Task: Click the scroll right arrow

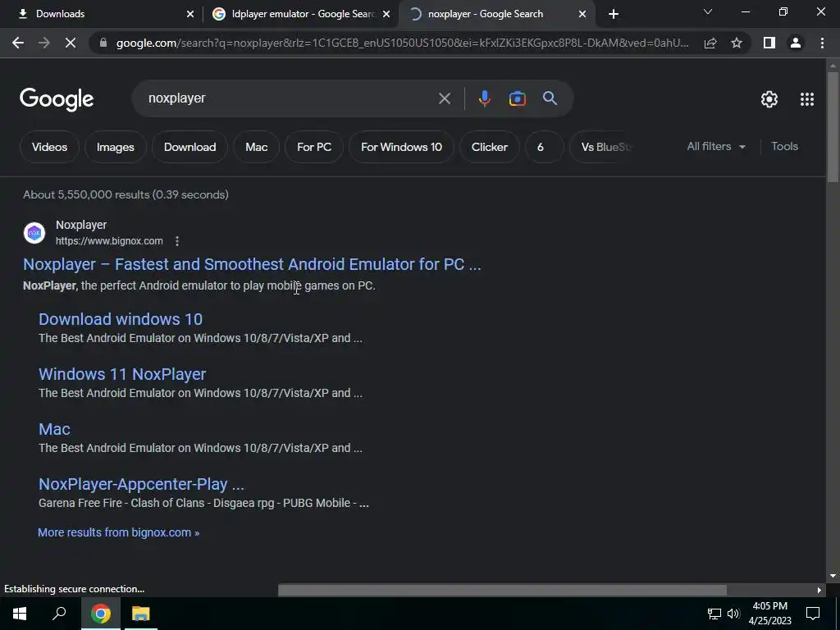Action: [819, 590]
